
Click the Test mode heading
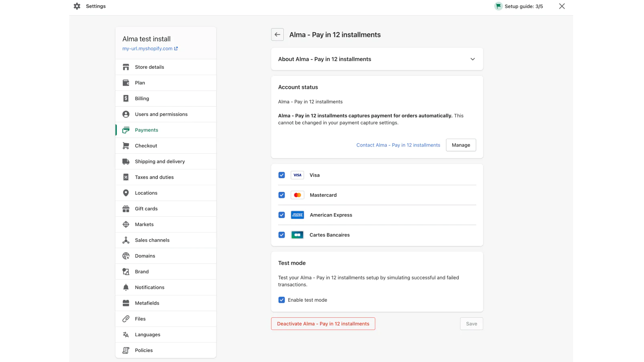click(x=292, y=263)
